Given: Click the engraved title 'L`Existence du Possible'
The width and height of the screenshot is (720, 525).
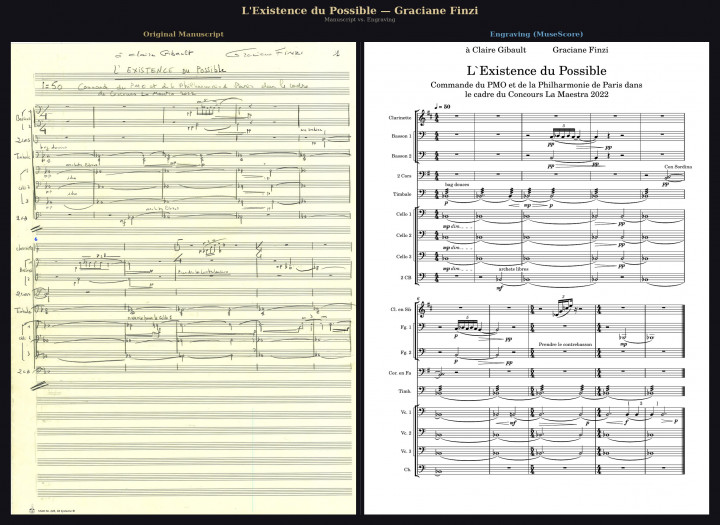Looking at the screenshot, I should point(536,71).
